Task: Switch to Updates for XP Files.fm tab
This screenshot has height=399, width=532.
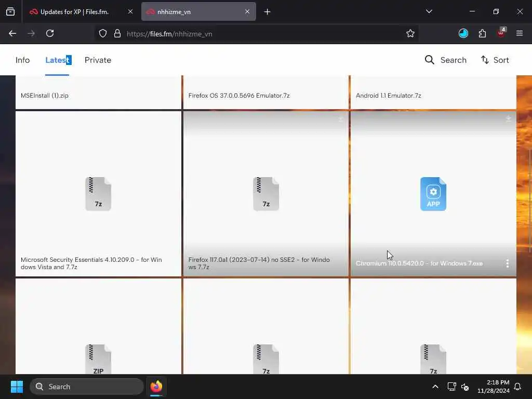Action: (74, 12)
